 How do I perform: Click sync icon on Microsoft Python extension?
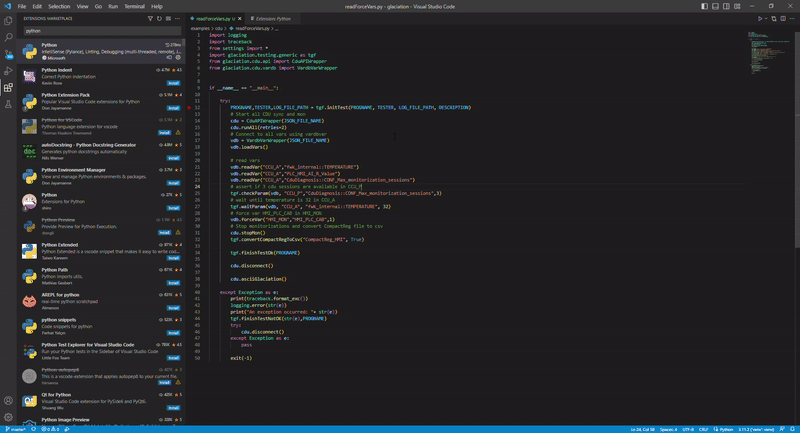[169, 58]
